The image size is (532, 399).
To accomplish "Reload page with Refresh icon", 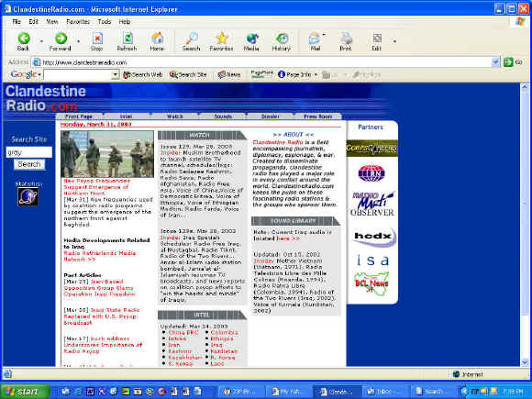I will 127,39.
